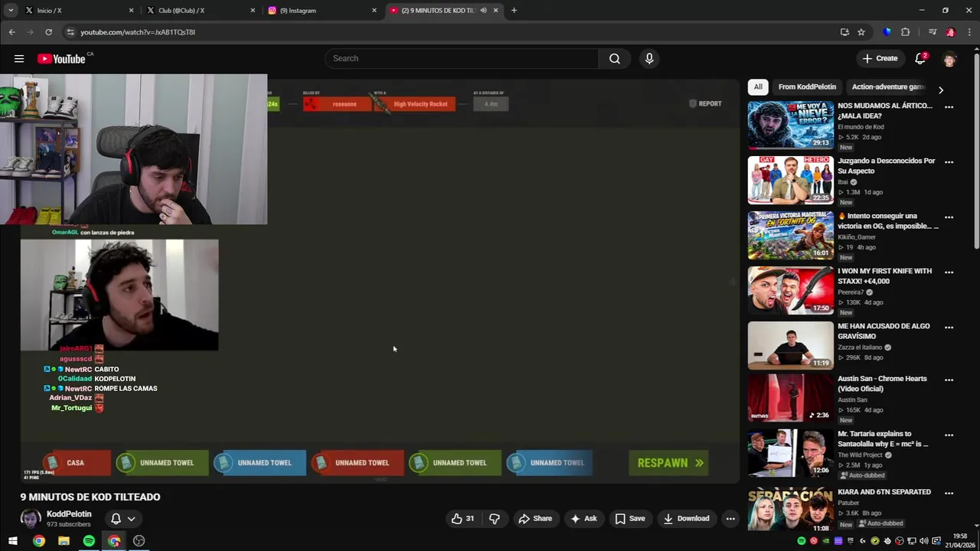This screenshot has width=980, height=551.
Task: Open Chrome profile avatar
Action: [950, 32]
